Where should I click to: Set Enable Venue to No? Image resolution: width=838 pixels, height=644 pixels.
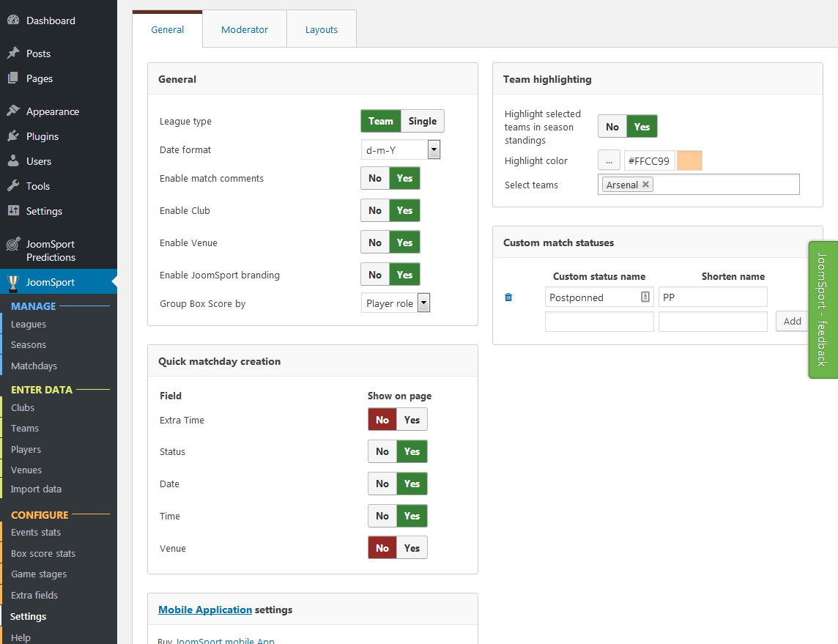click(x=375, y=242)
